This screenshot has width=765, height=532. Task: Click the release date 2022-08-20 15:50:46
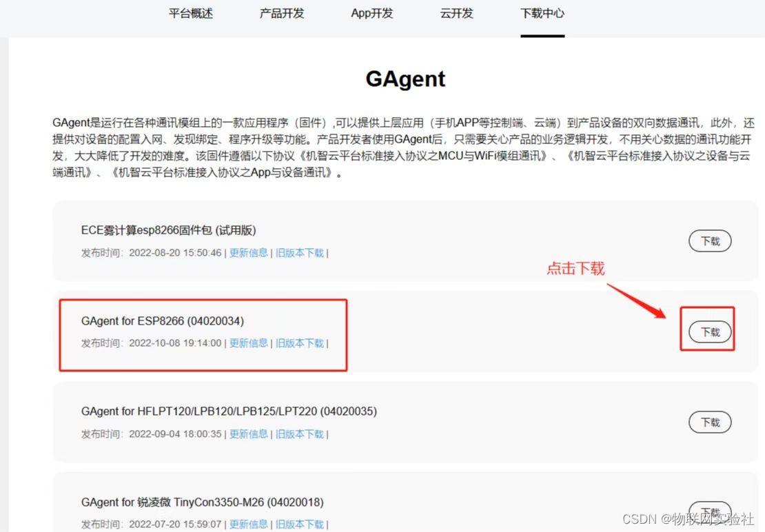click(x=175, y=253)
